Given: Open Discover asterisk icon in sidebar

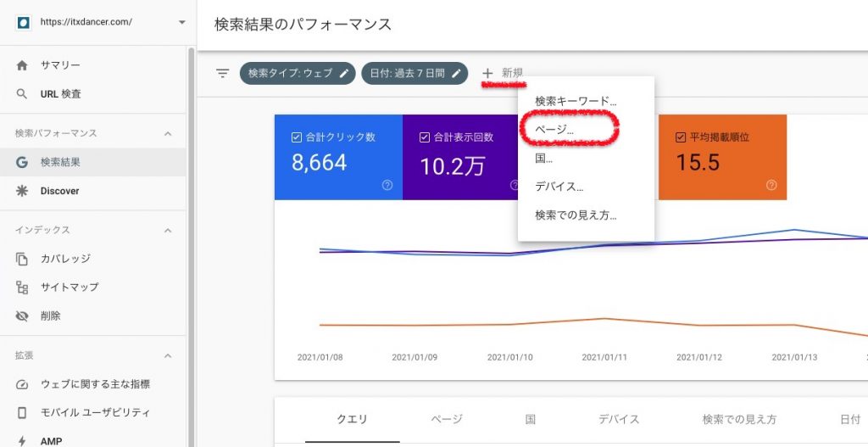Looking at the screenshot, I should (22, 191).
